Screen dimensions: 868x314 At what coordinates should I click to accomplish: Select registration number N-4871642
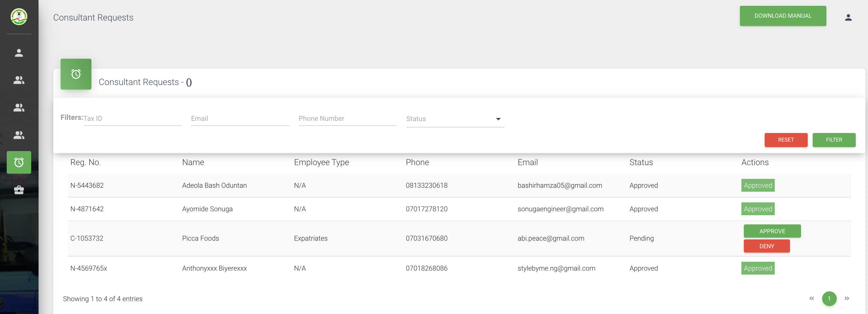click(87, 209)
